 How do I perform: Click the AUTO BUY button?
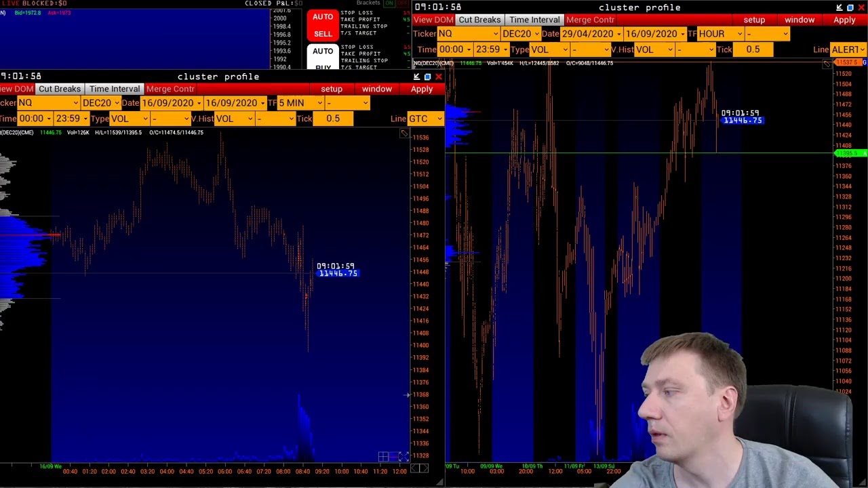[x=323, y=57]
